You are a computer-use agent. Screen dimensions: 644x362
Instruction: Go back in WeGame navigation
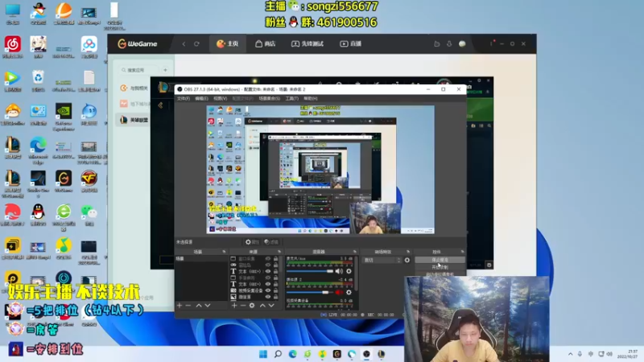pos(184,44)
